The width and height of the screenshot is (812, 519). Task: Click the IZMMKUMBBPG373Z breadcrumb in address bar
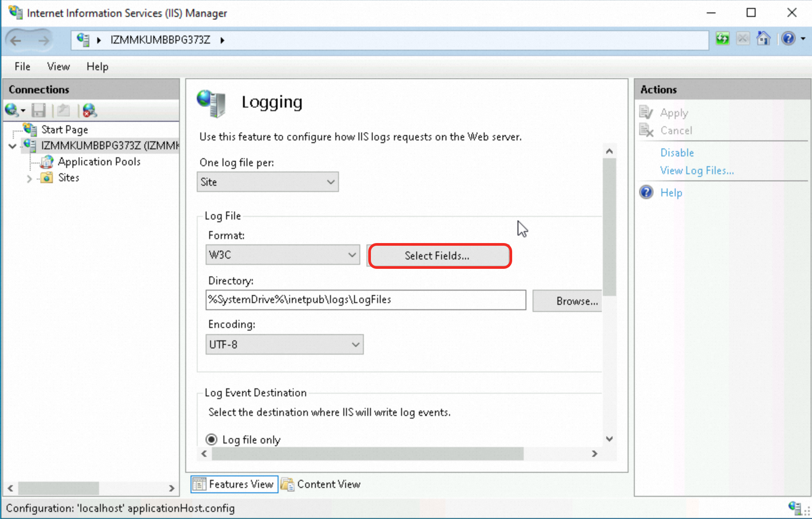tap(160, 40)
